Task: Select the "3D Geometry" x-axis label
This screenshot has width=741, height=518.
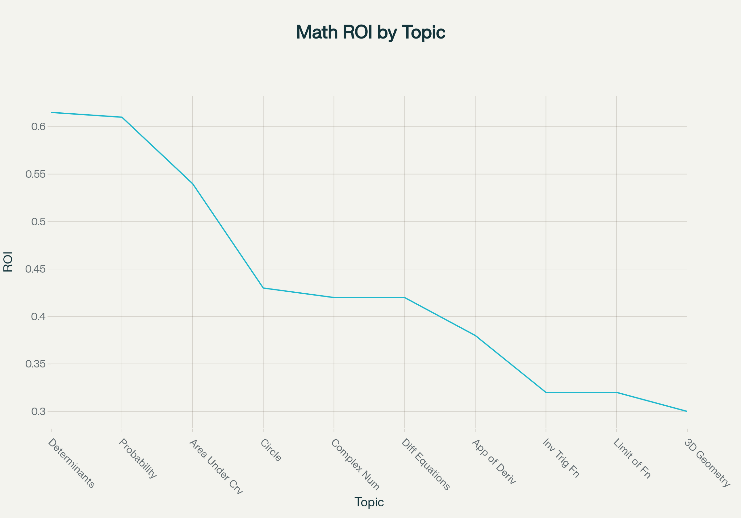Action: (707, 461)
